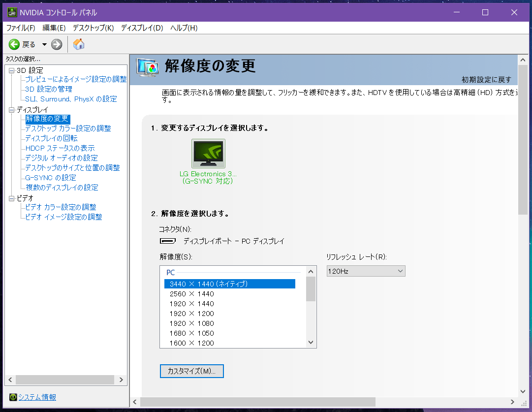Click the Forward arrow icon
532x412 pixels.
(x=57, y=44)
